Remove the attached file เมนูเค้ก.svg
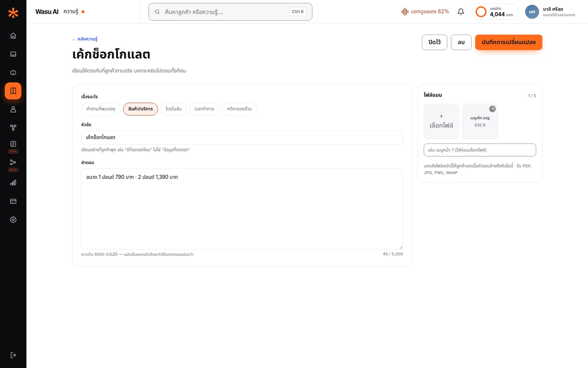The height and width of the screenshot is (368, 588). (x=493, y=109)
